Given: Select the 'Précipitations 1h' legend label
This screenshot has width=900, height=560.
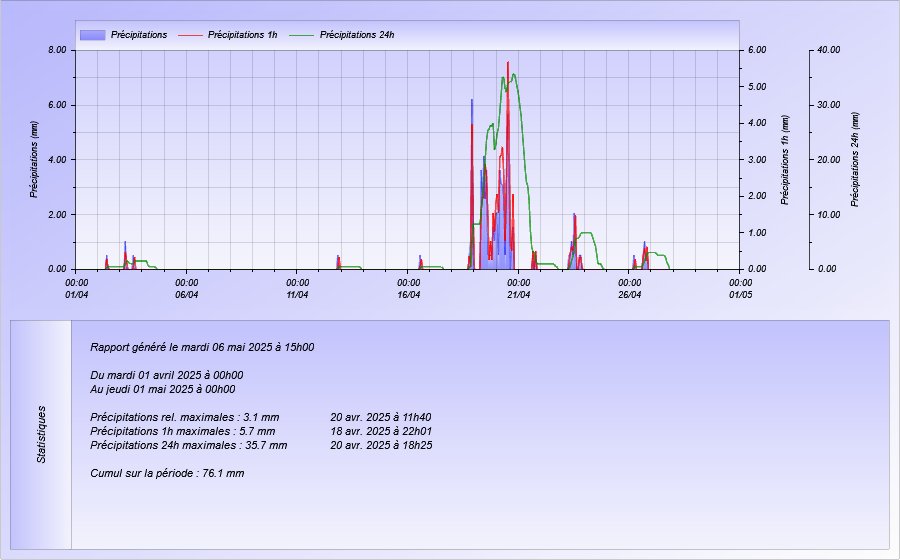Looking at the screenshot, I should [242, 35].
